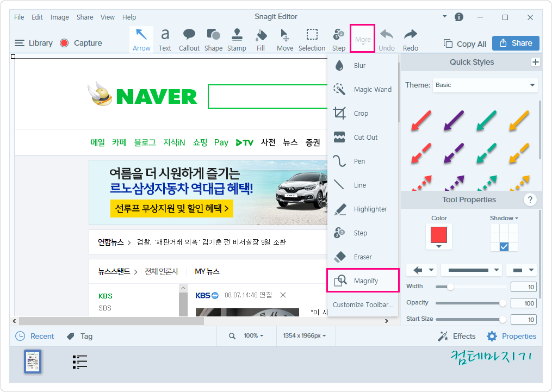The image size is (552, 392).
Task: Choose Pen from the More menu
Action: point(363,161)
